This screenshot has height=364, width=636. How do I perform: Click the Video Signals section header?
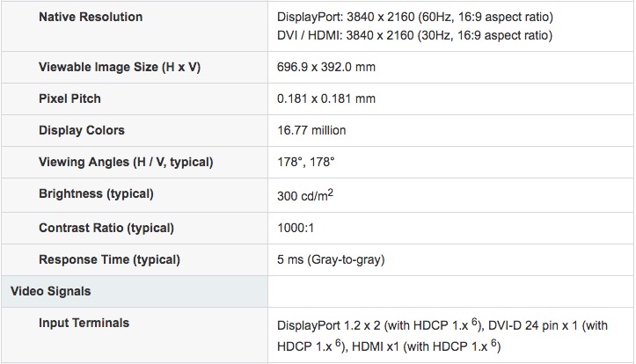(x=50, y=290)
